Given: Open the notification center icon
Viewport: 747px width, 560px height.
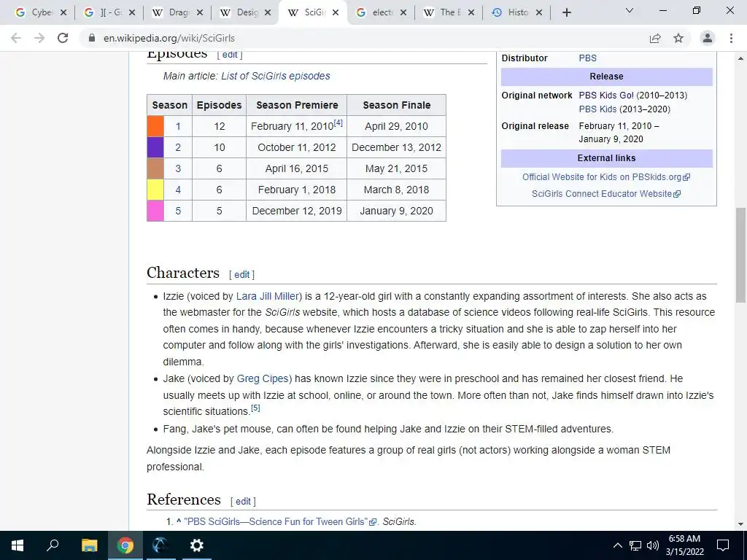Looking at the screenshot, I should (x=723, y=545).
